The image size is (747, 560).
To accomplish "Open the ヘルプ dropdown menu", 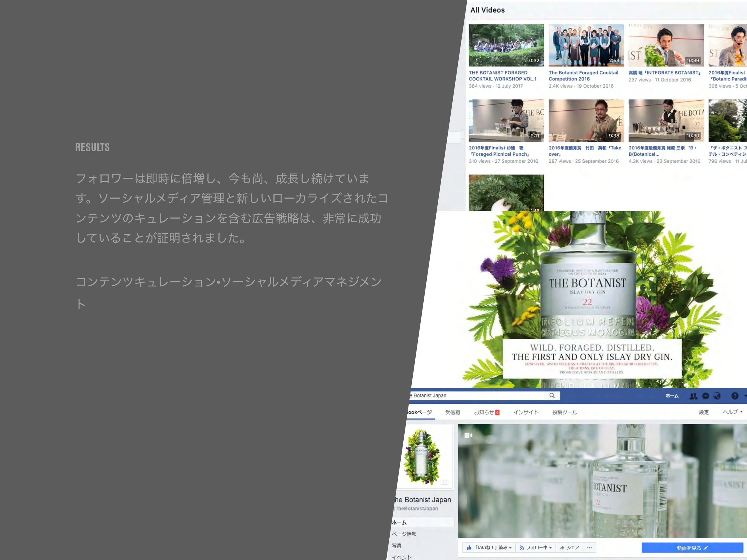I will click(731, 412).
